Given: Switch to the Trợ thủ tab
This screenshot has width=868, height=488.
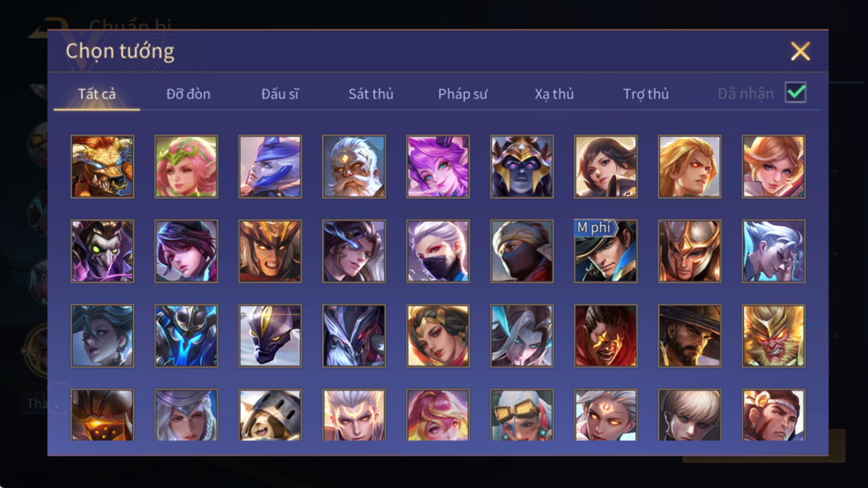Looking at the screenshot, I should (646, 94).
